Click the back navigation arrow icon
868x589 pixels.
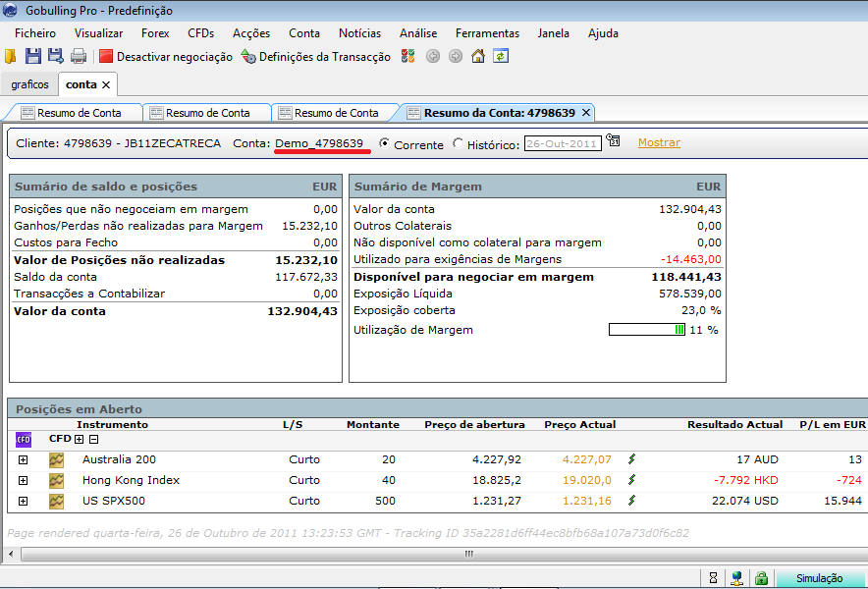[x=433, y=56]
